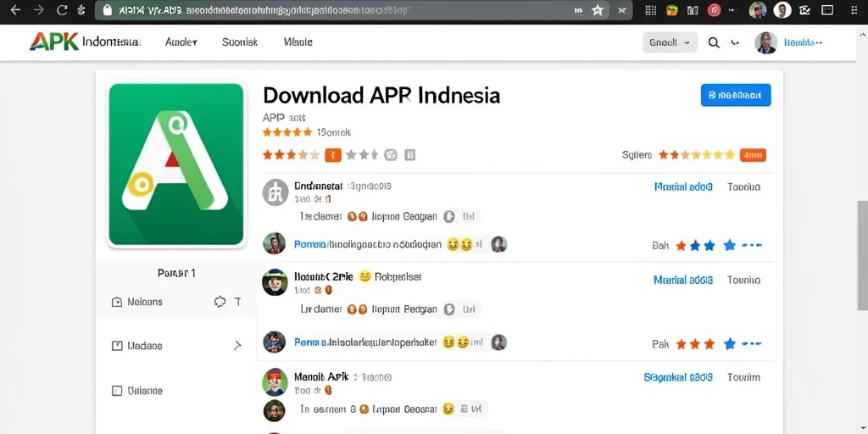The height and width of the screenshot is (434, 868).
Task: Set the "Sgiiero" star rating
Action: [697, 155]
